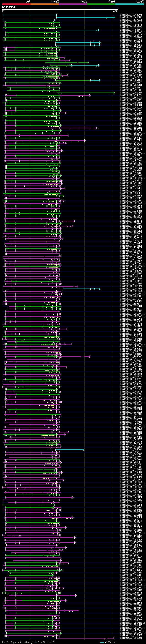Select label UniRef100_C0QQH7
Screen dimensions: 146x644
pyautogui.click(x=131, y=93)
